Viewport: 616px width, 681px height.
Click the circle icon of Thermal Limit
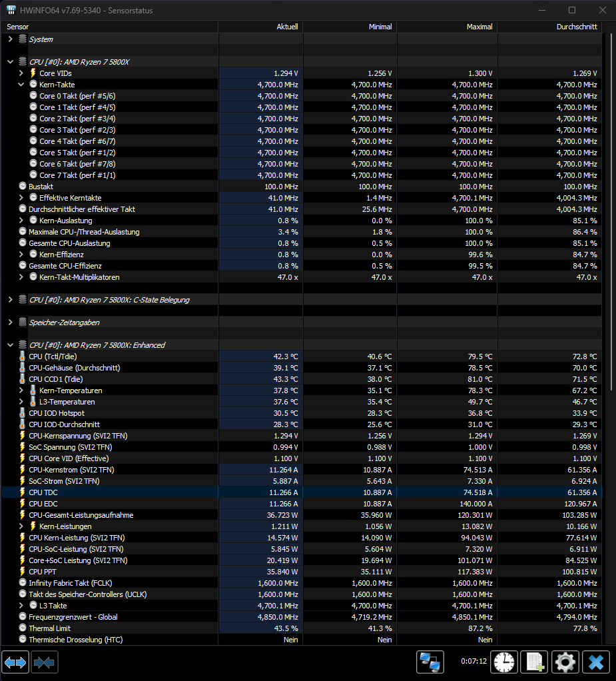(23, 628)
